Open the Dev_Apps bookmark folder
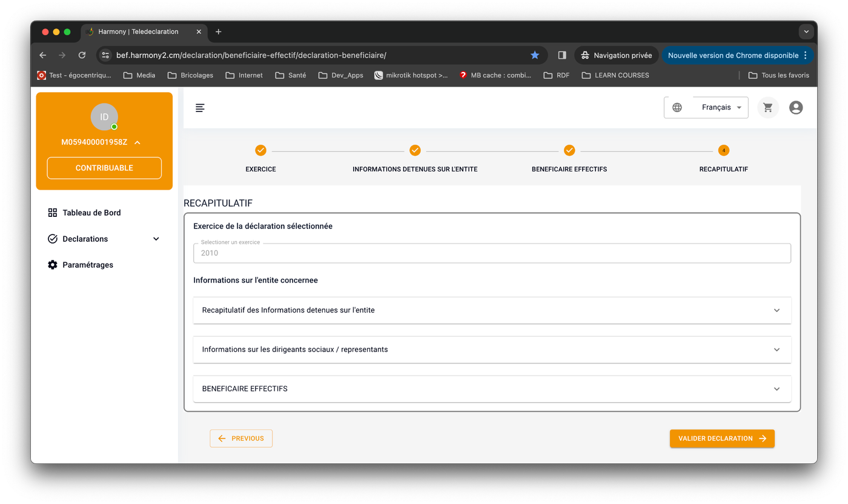This screenshot has width=848, height=504. click(x=340, y=75)
